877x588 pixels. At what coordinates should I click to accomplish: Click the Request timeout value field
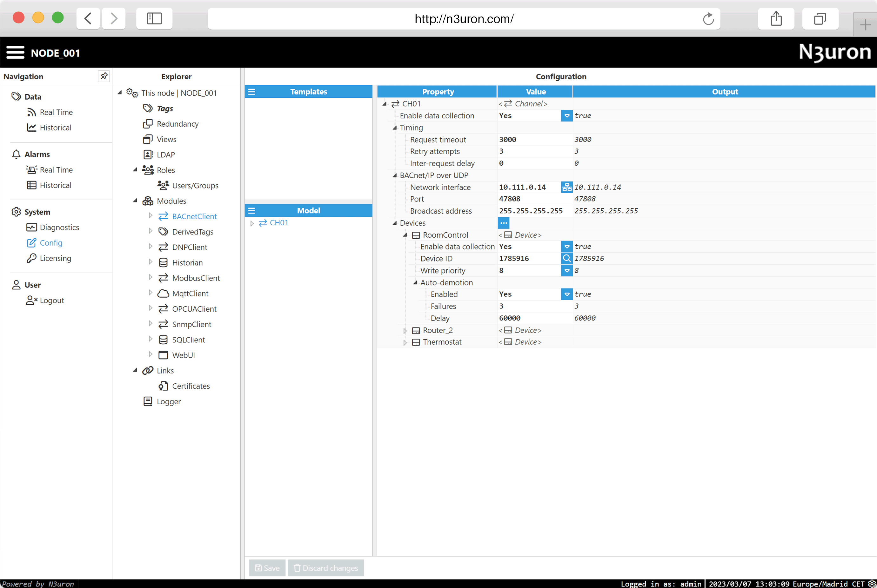click(x=535, y=140)
